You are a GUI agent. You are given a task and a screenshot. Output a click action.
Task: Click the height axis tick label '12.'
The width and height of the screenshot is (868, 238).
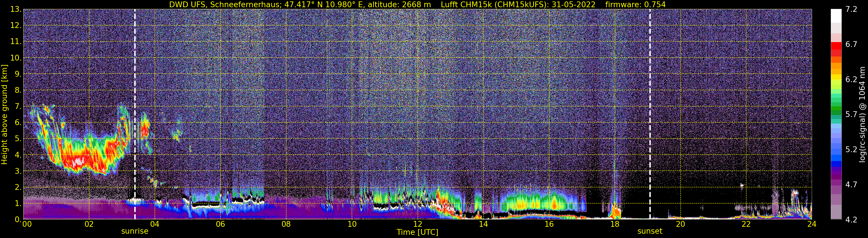[16, 25]
